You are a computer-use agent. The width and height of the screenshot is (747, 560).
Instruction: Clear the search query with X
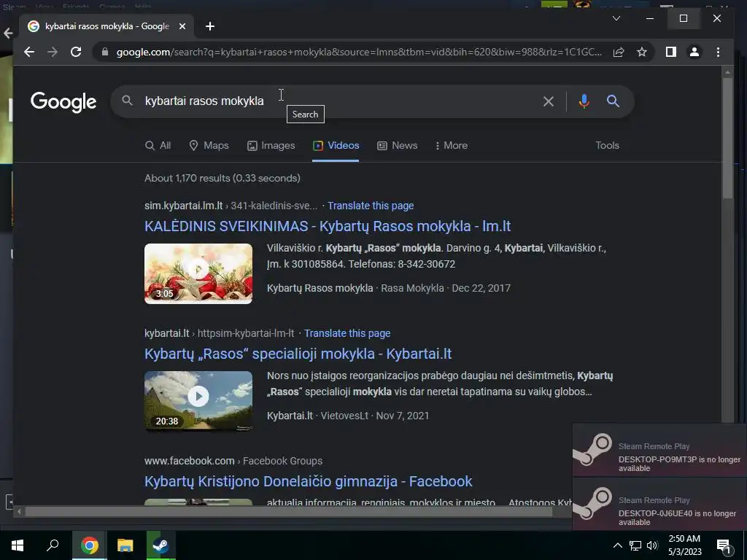549,101
